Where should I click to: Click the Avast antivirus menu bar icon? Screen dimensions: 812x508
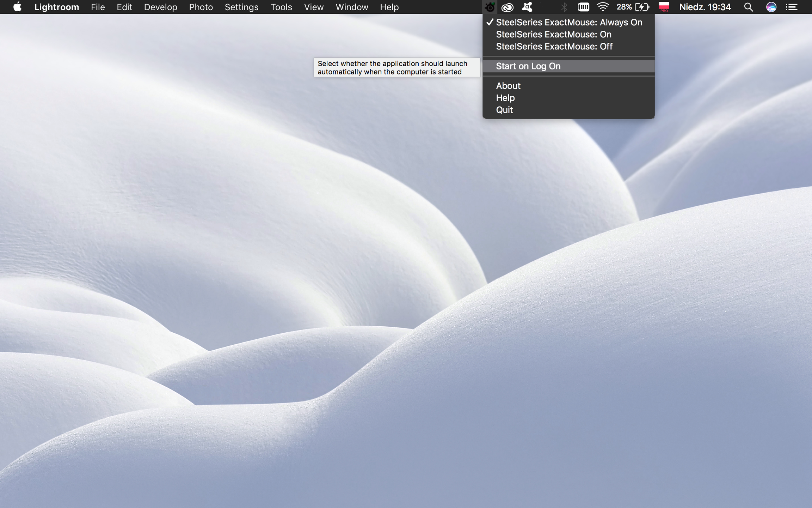pyautogui.click(x=527, y=7)
